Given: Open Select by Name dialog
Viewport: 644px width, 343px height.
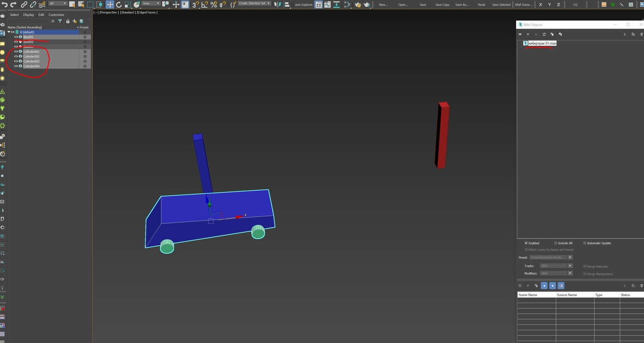Looking at the screenshot, I should (81, 4).
